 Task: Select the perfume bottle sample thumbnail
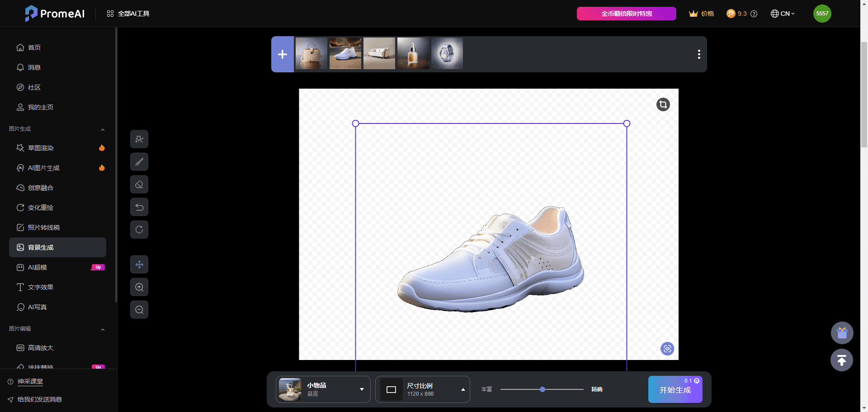(413, 53)
